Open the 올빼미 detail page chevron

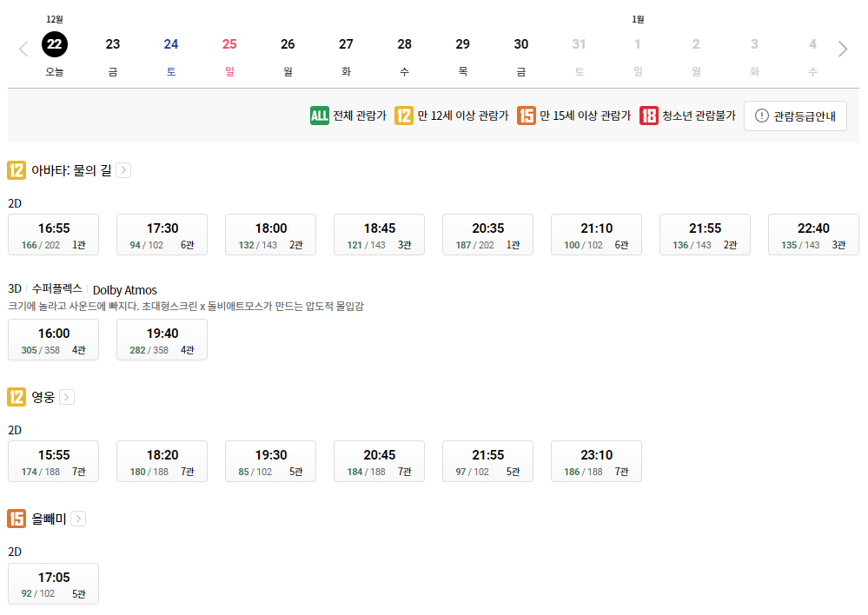[x=78, y=519]
